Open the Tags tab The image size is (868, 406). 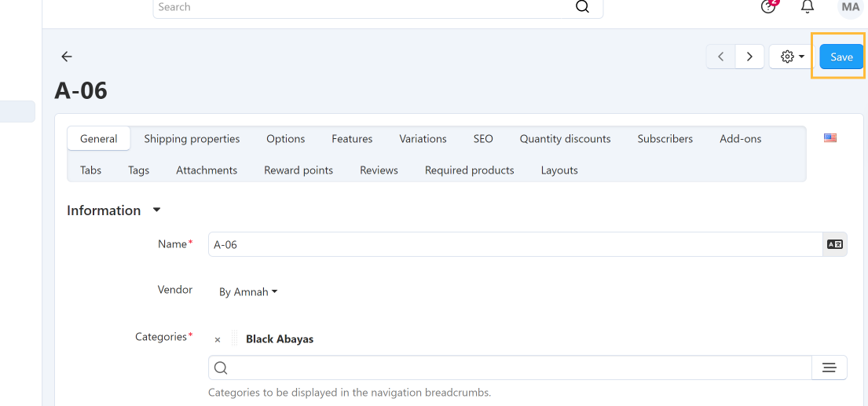tap(138, 170)
